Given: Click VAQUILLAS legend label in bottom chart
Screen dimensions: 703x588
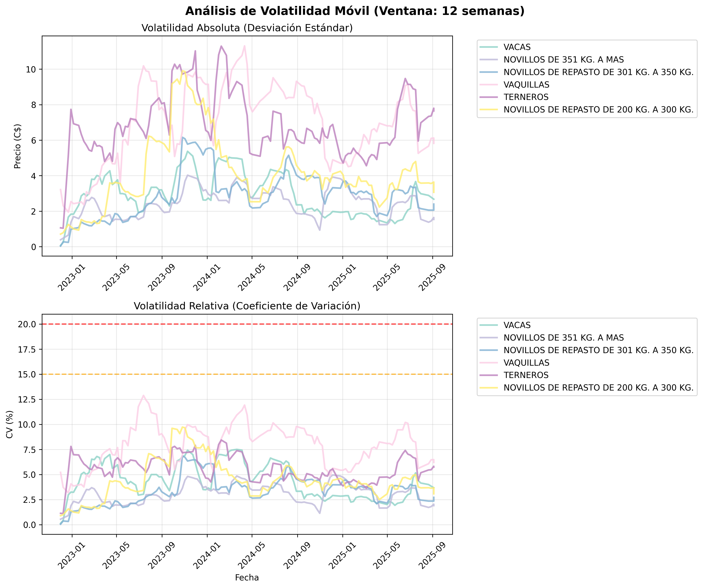Looking at the screenshot, I should [526, 363].
